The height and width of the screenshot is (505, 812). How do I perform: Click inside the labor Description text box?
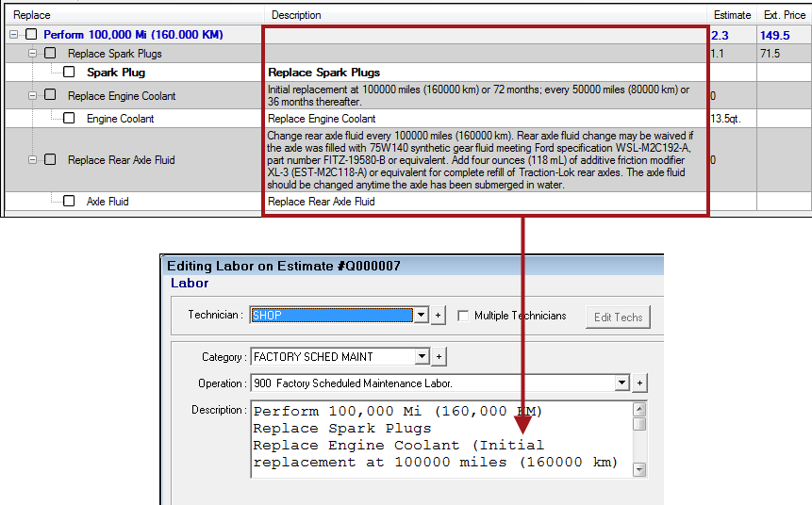[439, 438]
